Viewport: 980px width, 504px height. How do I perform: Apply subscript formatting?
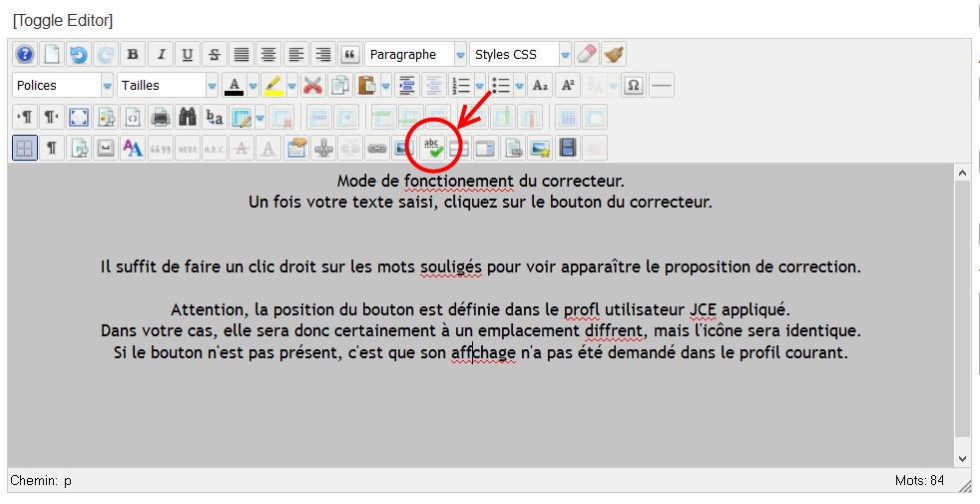tap(540, 85)
